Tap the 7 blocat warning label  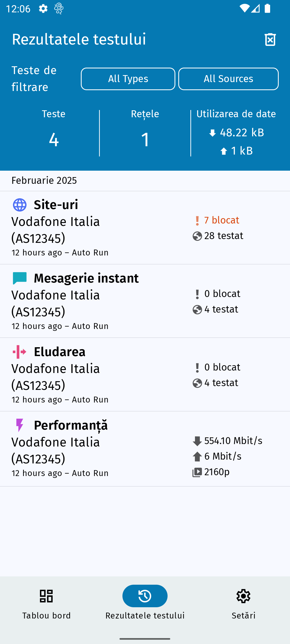221,220
